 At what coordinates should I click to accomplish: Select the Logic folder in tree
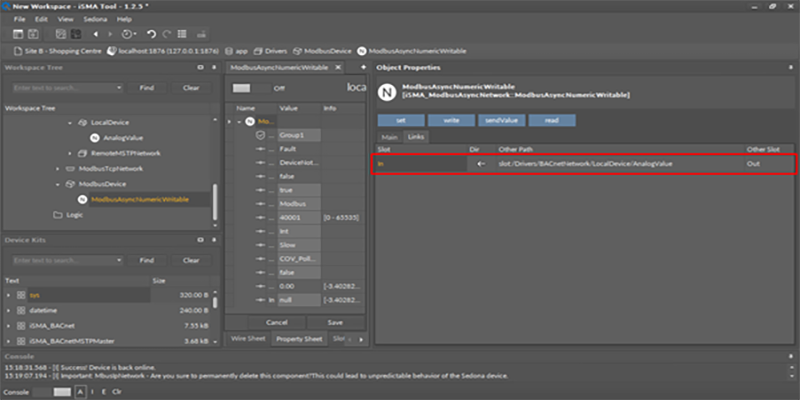(74, 215)
